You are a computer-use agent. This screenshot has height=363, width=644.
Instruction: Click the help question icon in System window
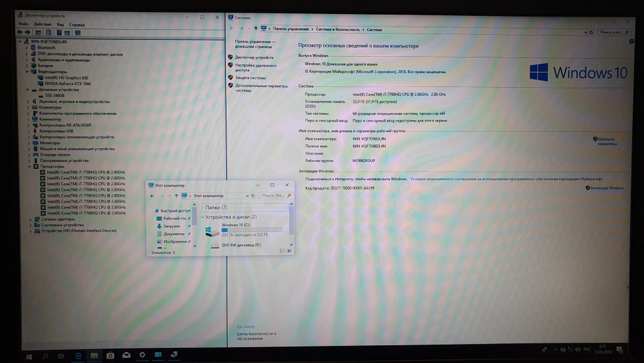point(631,41)
